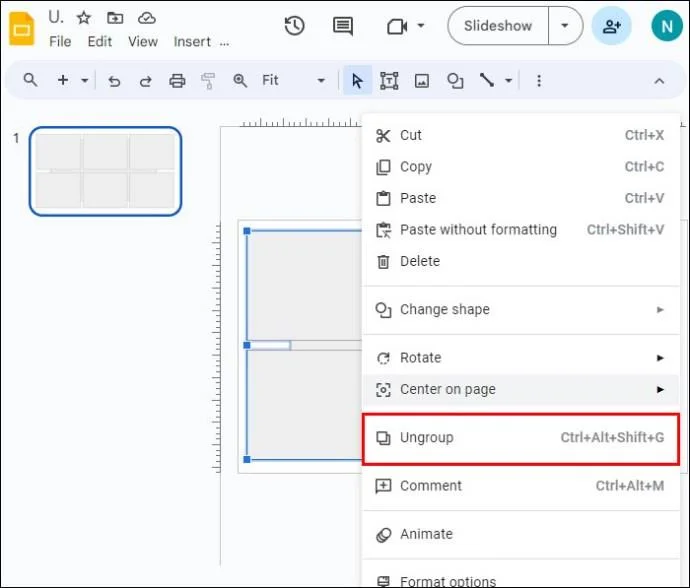
Task: Open the Insert menu
Action: [192, 42]
